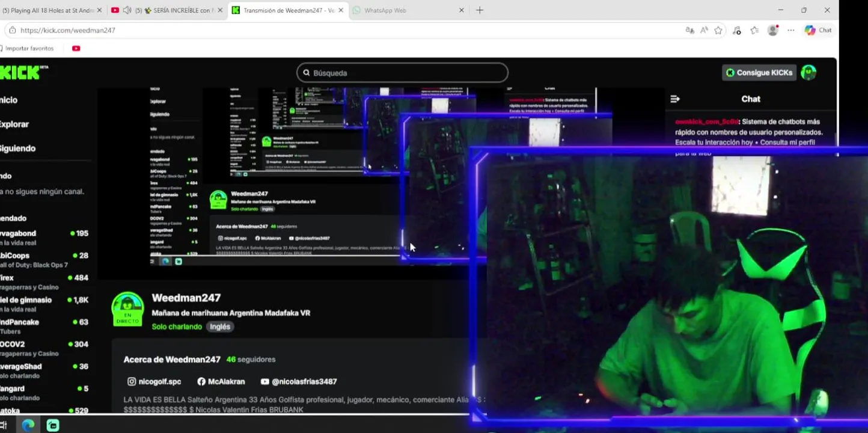Open Microsoft Edge from the taskbar
The width and height of the screenshot is (868, 433).
(x=28, y=425)
